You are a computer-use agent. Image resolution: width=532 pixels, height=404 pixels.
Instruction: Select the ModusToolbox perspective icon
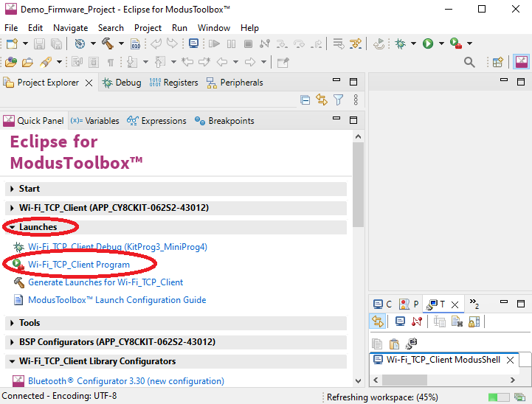pos(521,62)
